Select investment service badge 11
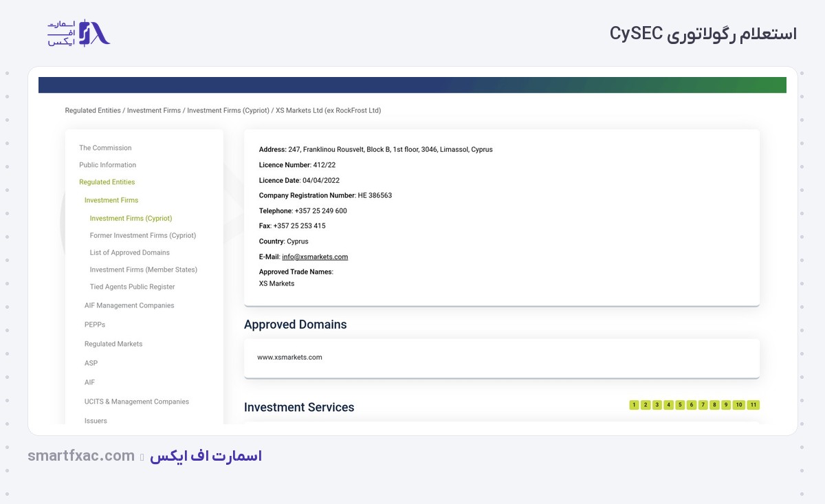Screen dimensions: 825x504 pyautogui.click(x=753, y=405)
